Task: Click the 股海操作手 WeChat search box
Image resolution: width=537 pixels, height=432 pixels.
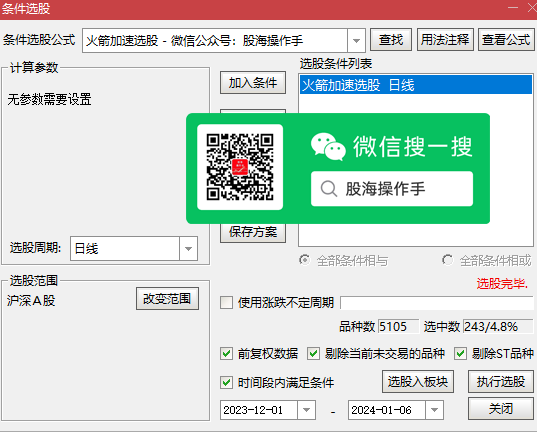Action: (x=392, y=189)
